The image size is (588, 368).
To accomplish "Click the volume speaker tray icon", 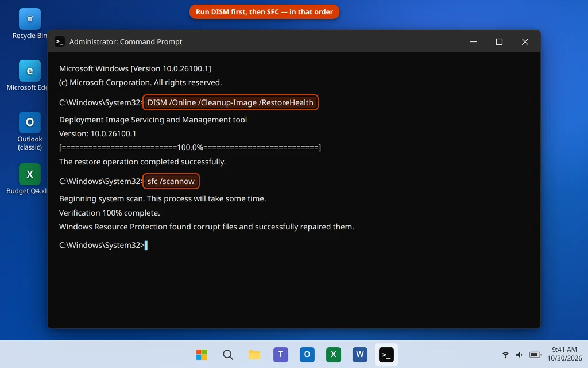I will (519, 355).
